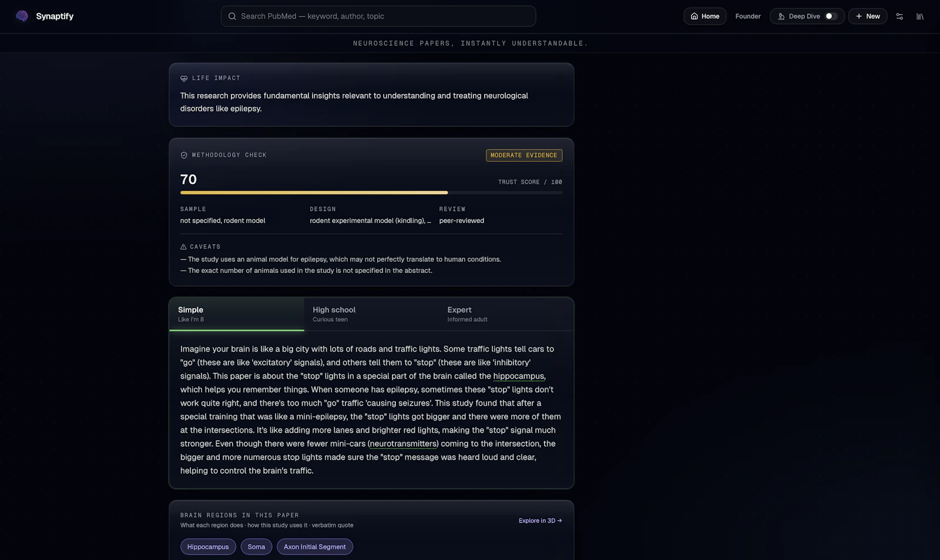Click the Caveats warning triangle icon

pos(183,247)
